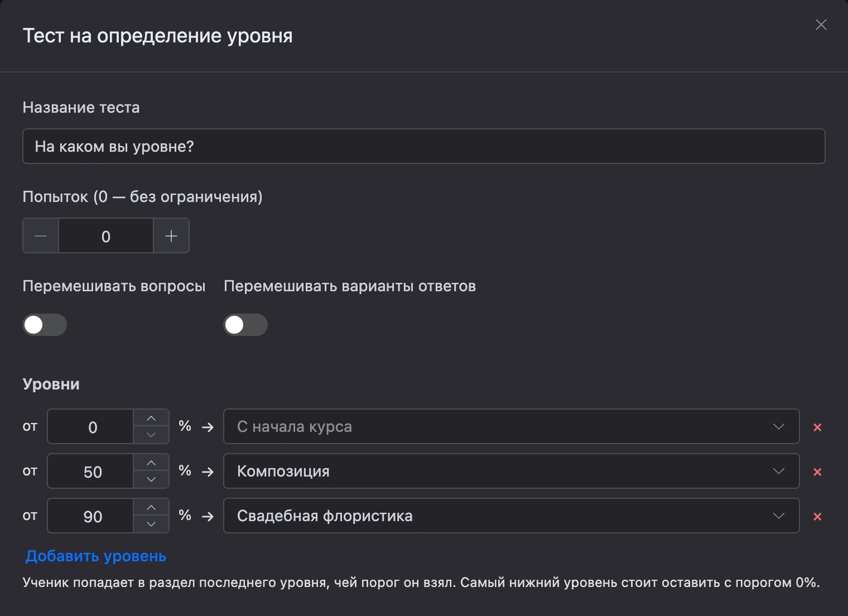This screenshot has height=616, width=848.
Task: Open the Свадебная флористика section dropdown
Action: [x=512, y=516]
